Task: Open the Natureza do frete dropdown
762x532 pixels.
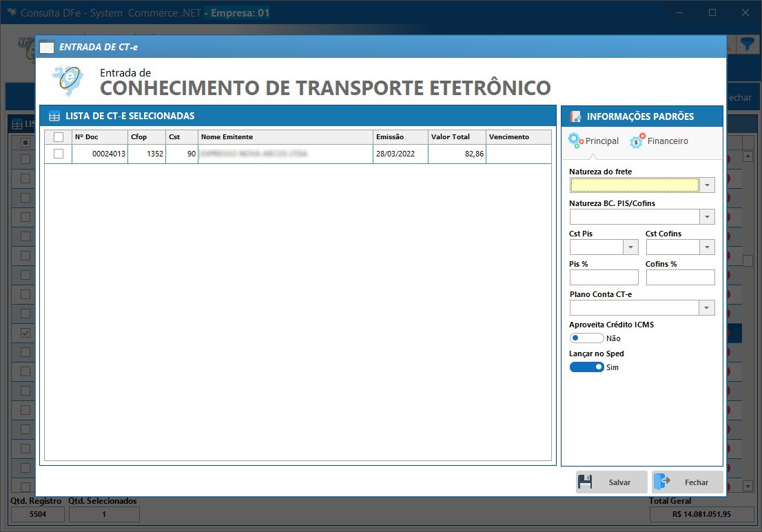Action: pos(708,185)
